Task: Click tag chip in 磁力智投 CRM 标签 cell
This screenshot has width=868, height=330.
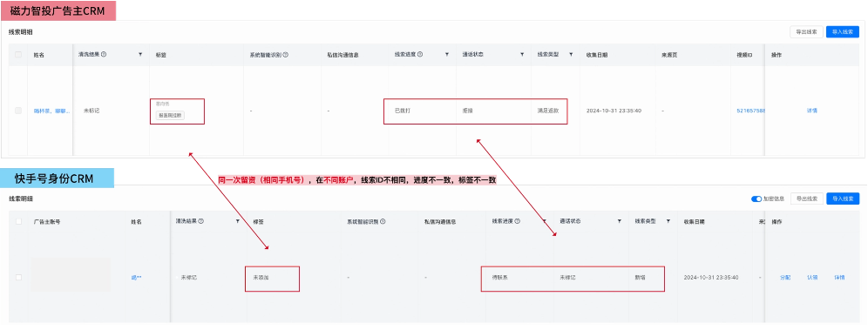Action: coord(171,116)
